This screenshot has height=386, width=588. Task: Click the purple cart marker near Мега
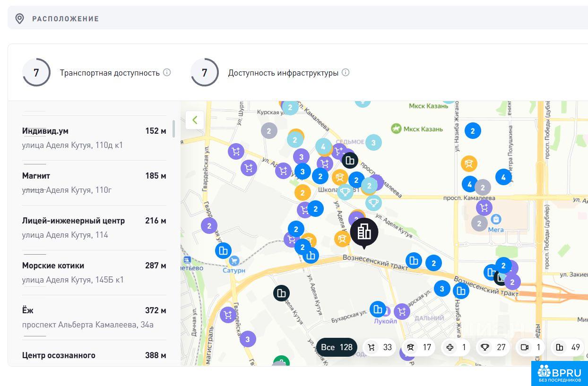pos(484,207)
